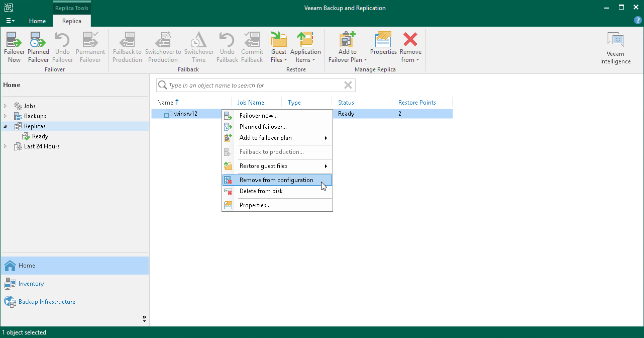
Task: Choose Remove from configuration
Action: pyautogui.click(x=277, y=180)
